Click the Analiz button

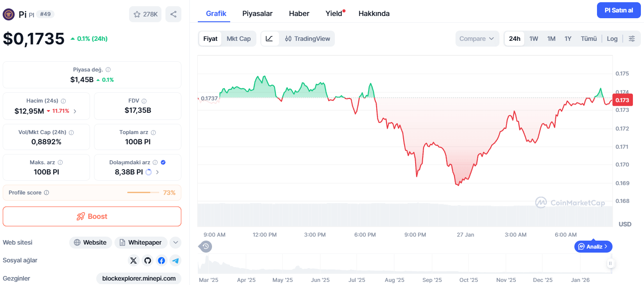(593, 246)
